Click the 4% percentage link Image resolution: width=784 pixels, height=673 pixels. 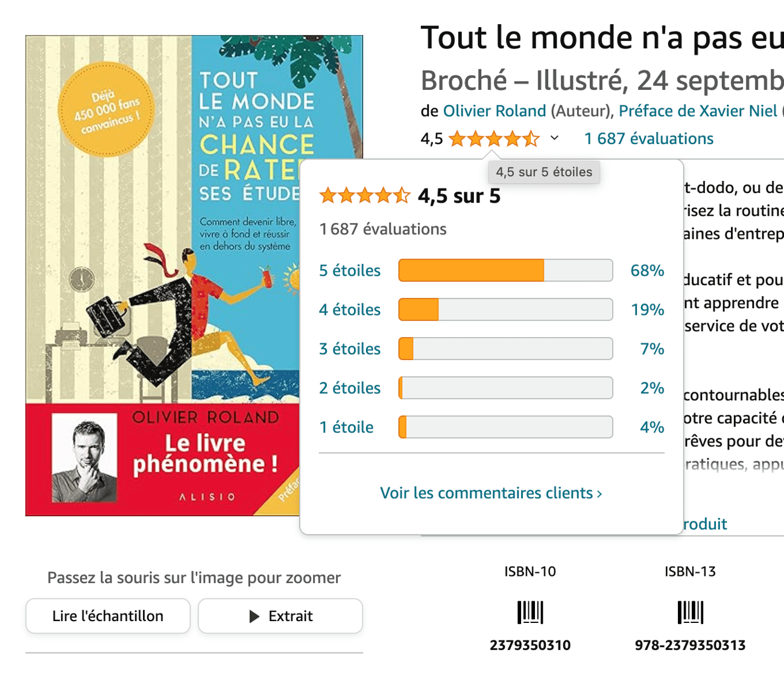pyautogui.click(x=651, y=427)
